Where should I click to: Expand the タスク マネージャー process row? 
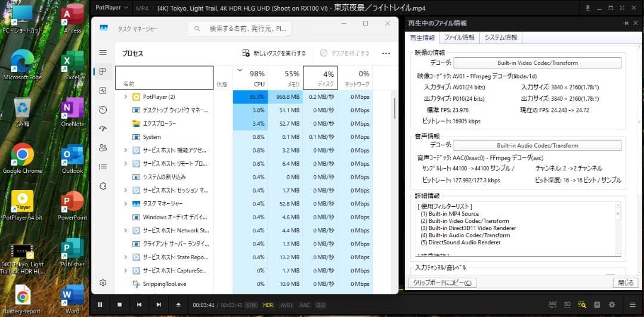126,204
